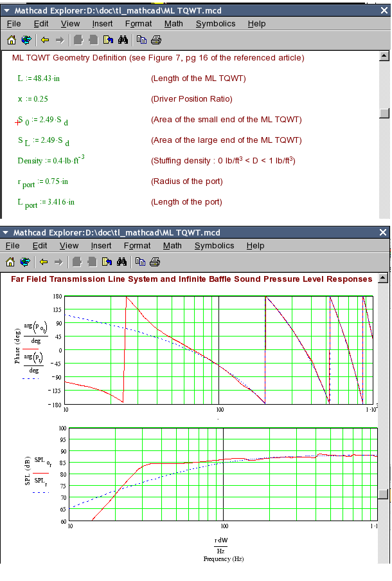Click Home icon in top window toolbar
Viewport: 392px width, 581px height.
point(12,40)
